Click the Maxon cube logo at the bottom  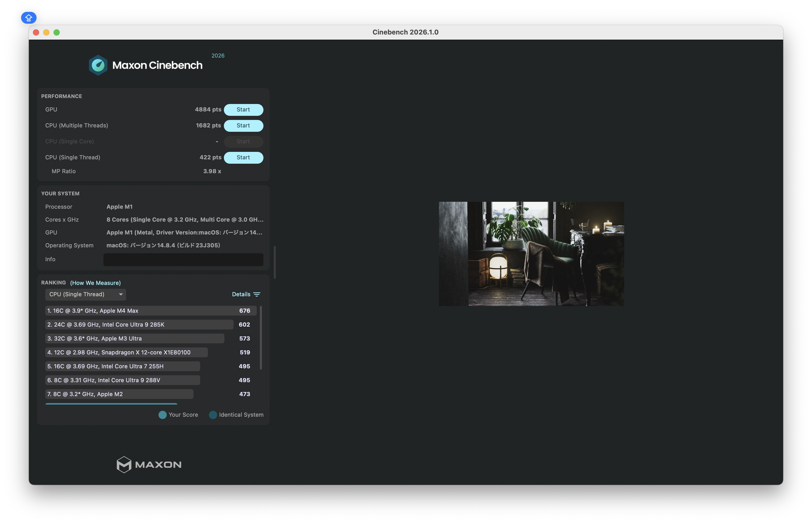point(124,464)
